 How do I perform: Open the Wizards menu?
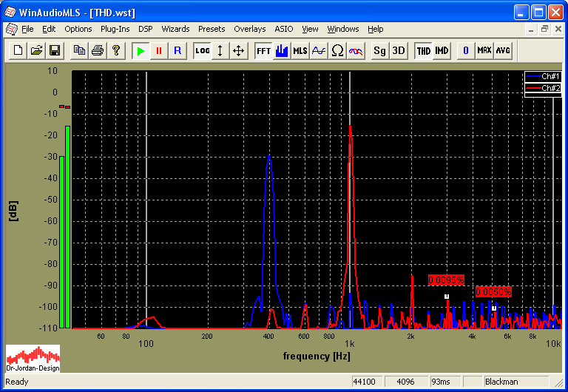click(175, 29)
